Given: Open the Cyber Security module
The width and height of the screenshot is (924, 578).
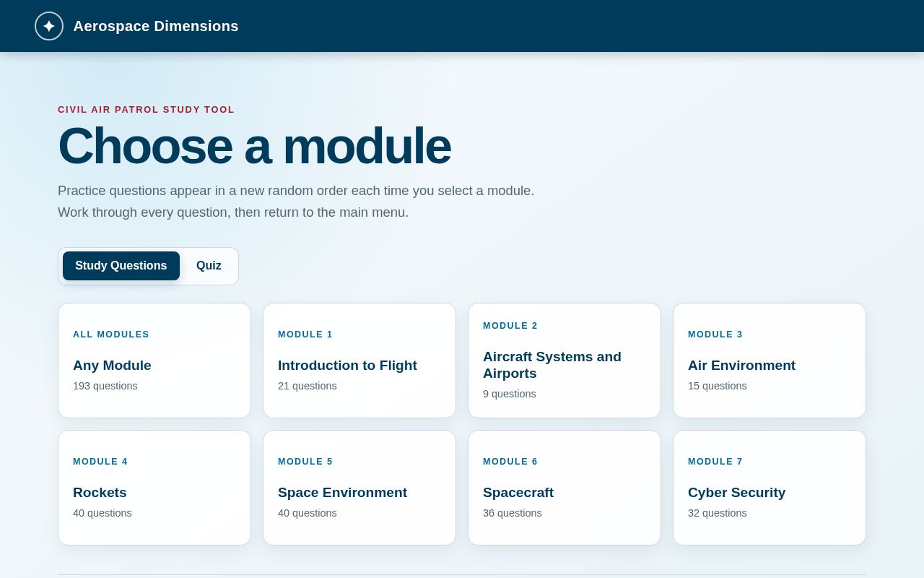Looking at the screenshot, I should [770, 488].
